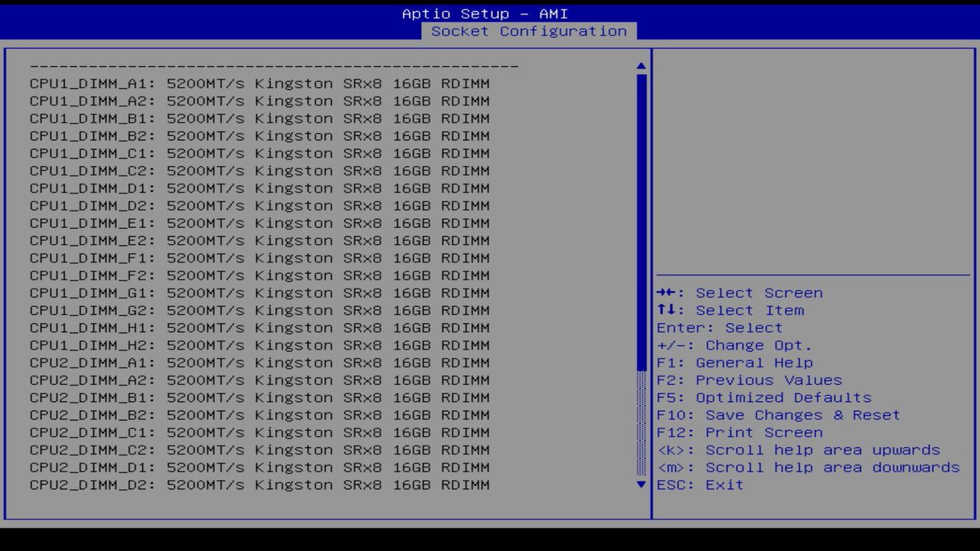Select the CPU2_DIMM_D2 memory entry

259,484
